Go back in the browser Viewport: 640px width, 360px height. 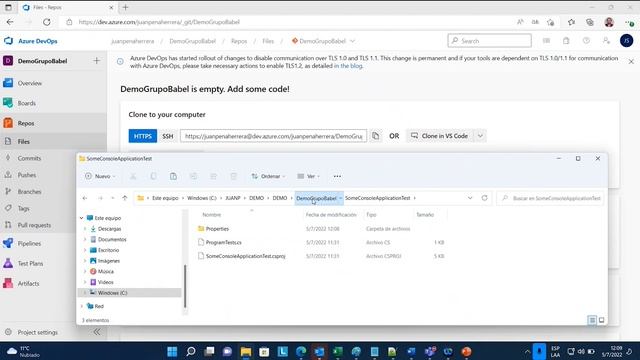pyautogui.click(x=10, y=22)
